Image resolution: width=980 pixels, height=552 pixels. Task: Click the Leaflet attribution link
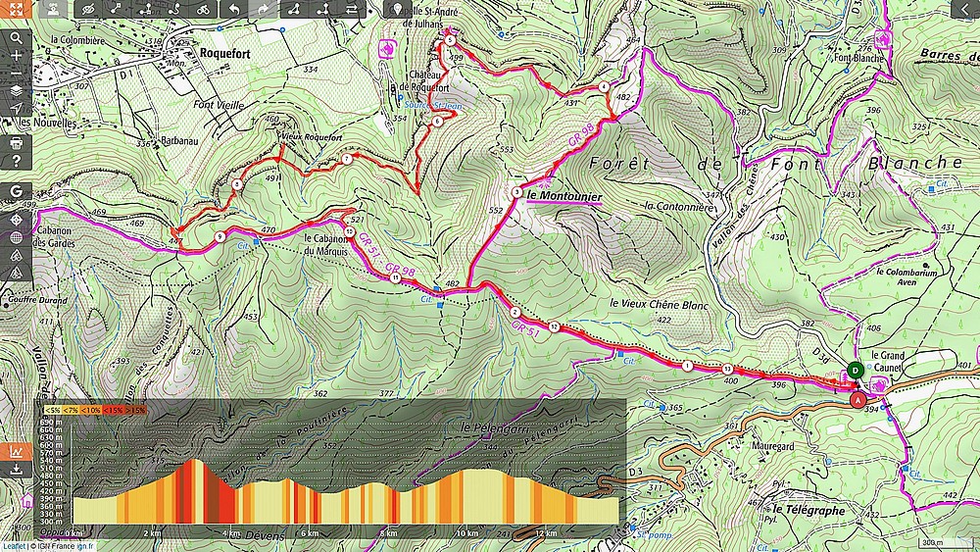(x=13, y=546)
